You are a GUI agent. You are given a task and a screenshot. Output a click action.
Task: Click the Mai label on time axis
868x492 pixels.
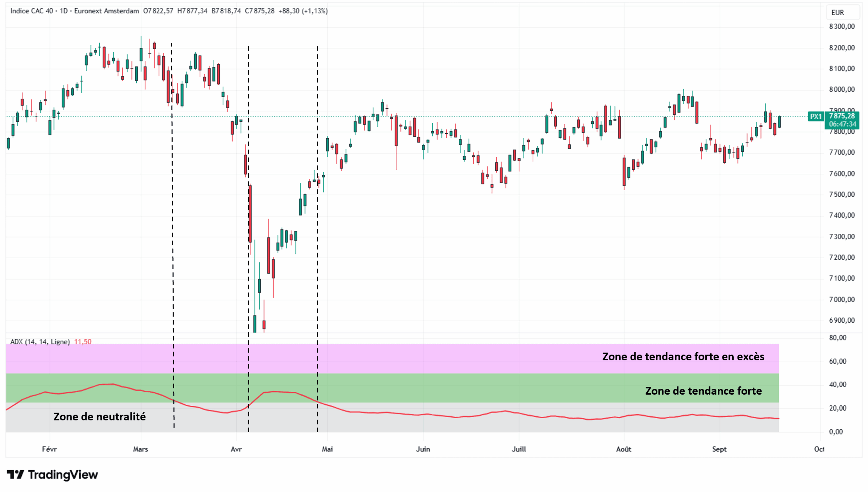327,449
